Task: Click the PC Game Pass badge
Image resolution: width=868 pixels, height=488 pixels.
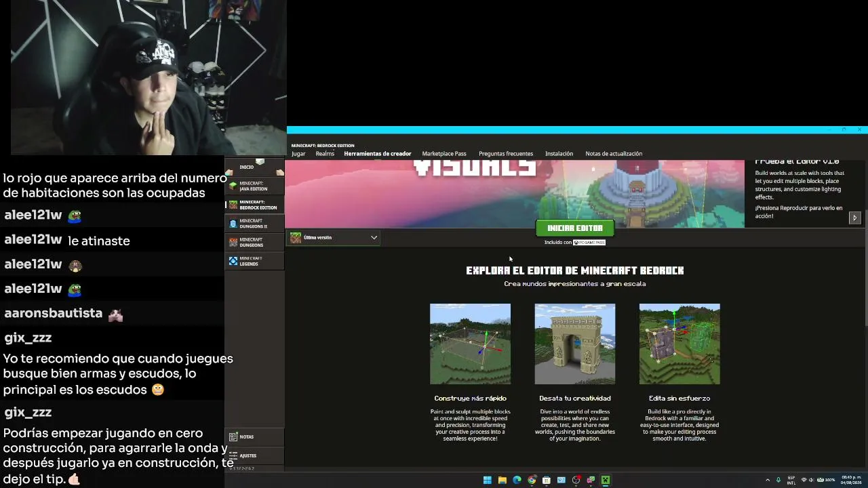Action: pos(589,243)
